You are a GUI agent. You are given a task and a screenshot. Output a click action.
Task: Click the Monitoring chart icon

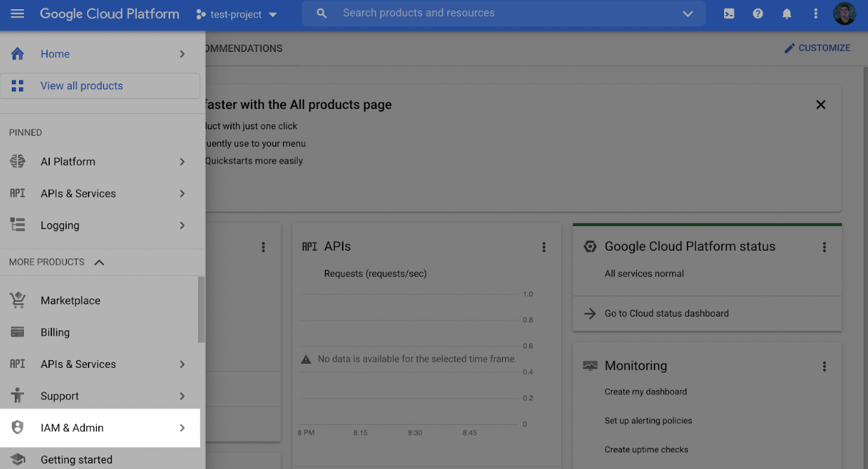(x=590, y=366)
